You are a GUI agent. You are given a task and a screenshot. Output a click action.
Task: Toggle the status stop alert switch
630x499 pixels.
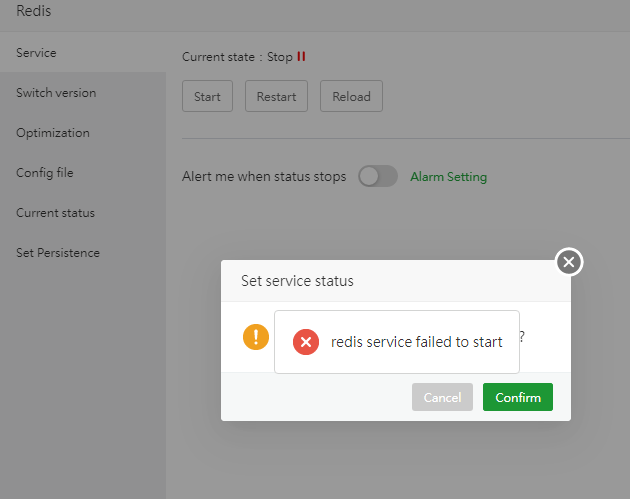(378, 176)
